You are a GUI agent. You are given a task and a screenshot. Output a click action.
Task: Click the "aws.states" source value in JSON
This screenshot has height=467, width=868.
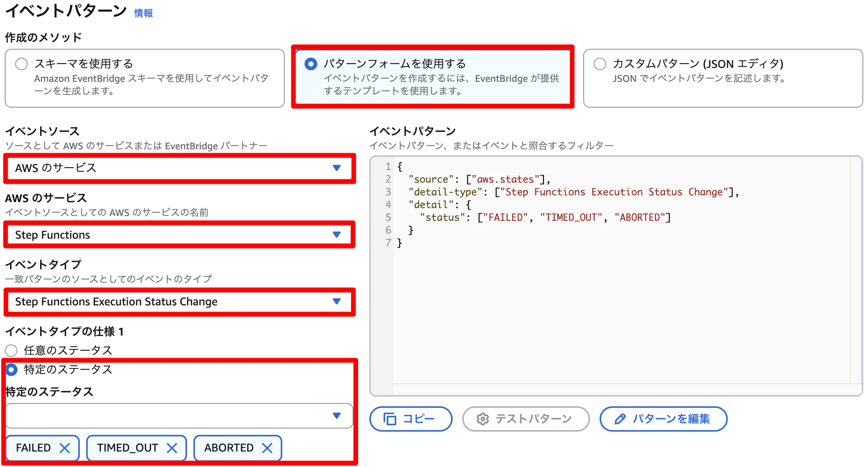(x=505, y=179)
